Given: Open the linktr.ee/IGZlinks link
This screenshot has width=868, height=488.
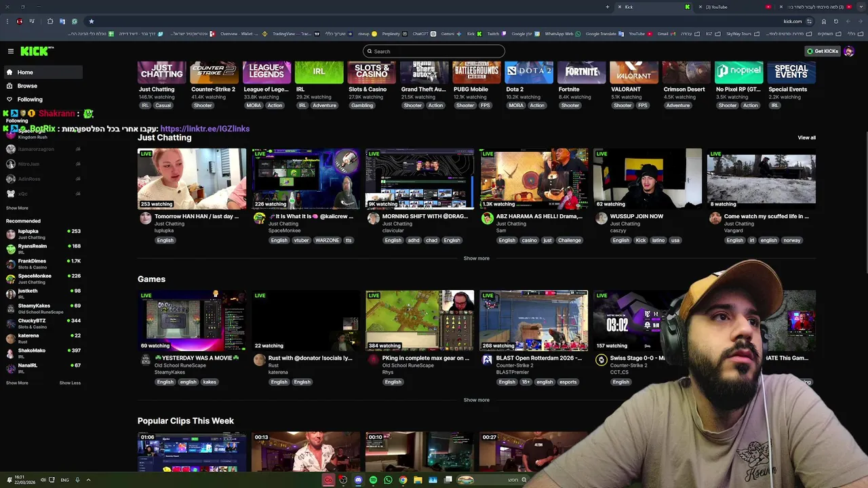Looking at the screenshot, I should [x=205, y=129].
